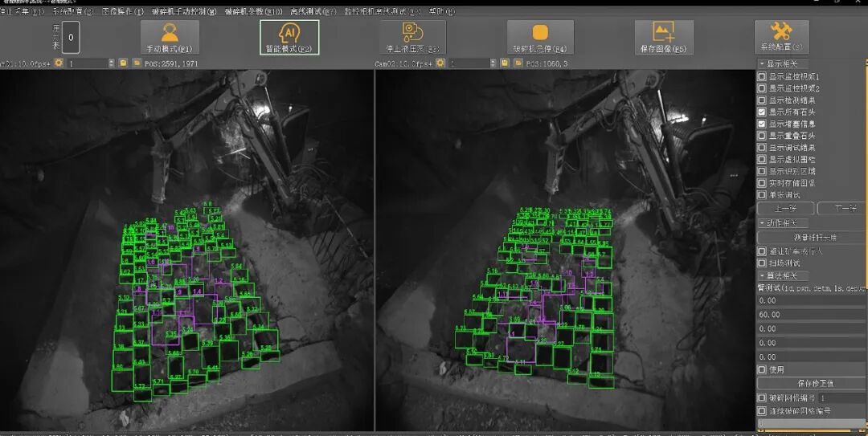Click the 60.00 parameter field
Viewport: 868px width, 436px height.
(x=812, y=314)
